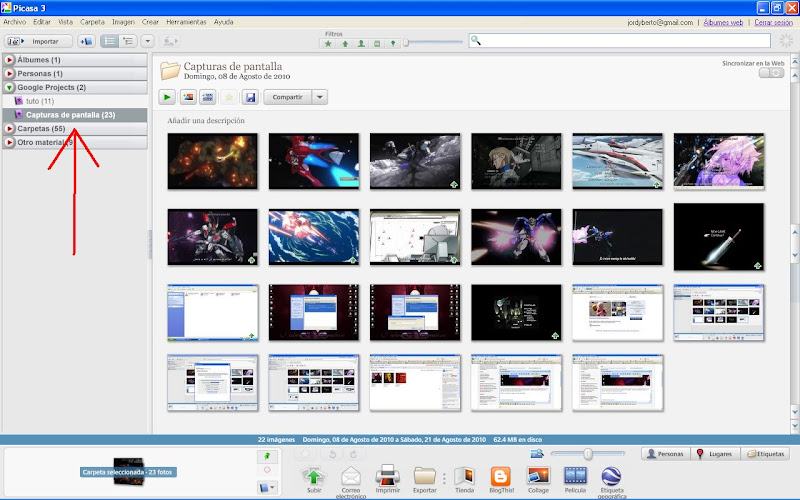Click the tray star toggle icon
Screen dimensions: 800x500
point(306,454)
